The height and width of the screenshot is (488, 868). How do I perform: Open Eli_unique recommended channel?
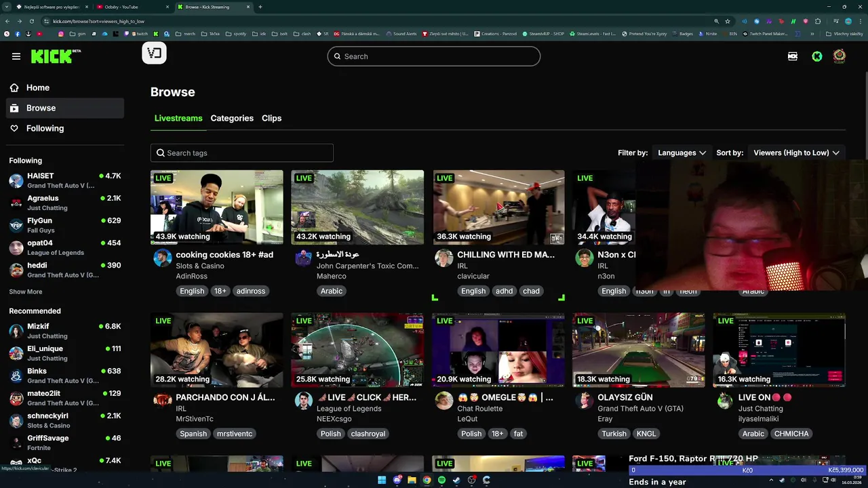[x=65, y=353]
